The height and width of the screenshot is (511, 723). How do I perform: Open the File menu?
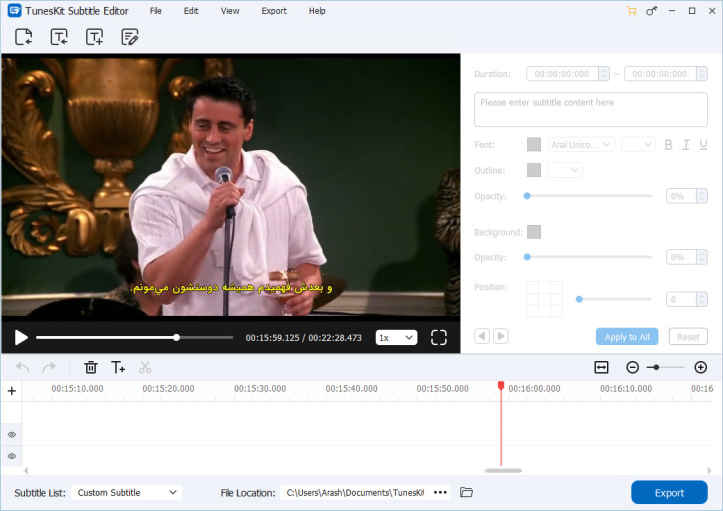coord(155,11)
